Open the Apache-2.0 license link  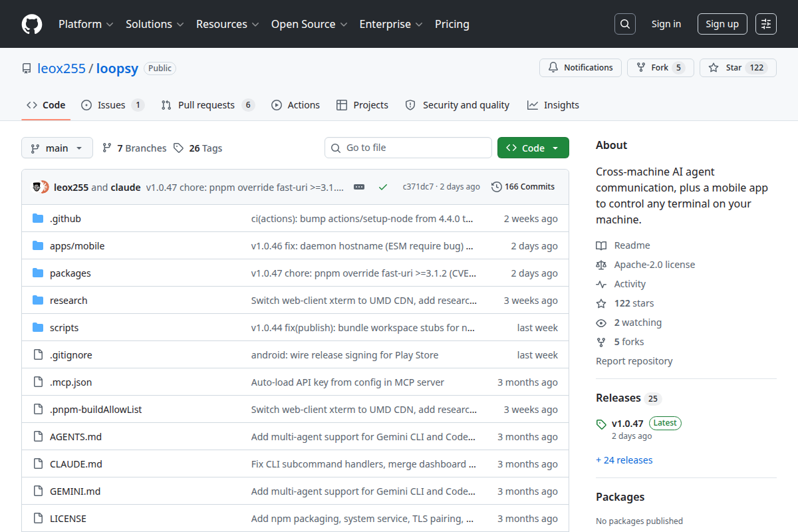(x=645, y=265)
